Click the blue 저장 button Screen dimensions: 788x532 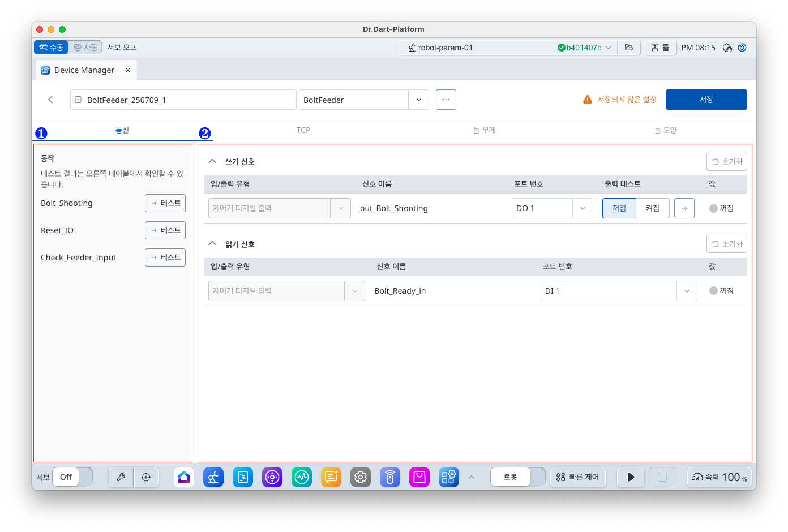point(706,100)
